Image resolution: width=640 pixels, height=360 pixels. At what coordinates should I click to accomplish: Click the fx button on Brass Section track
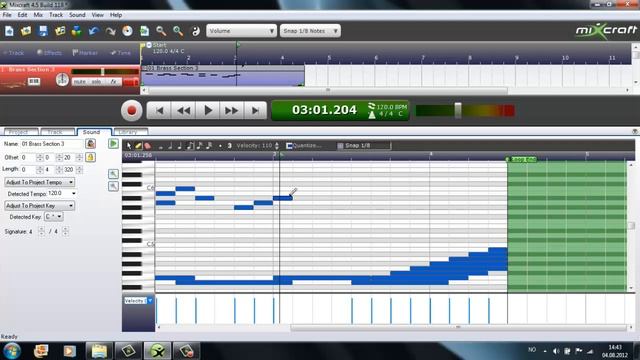[113, 82]
